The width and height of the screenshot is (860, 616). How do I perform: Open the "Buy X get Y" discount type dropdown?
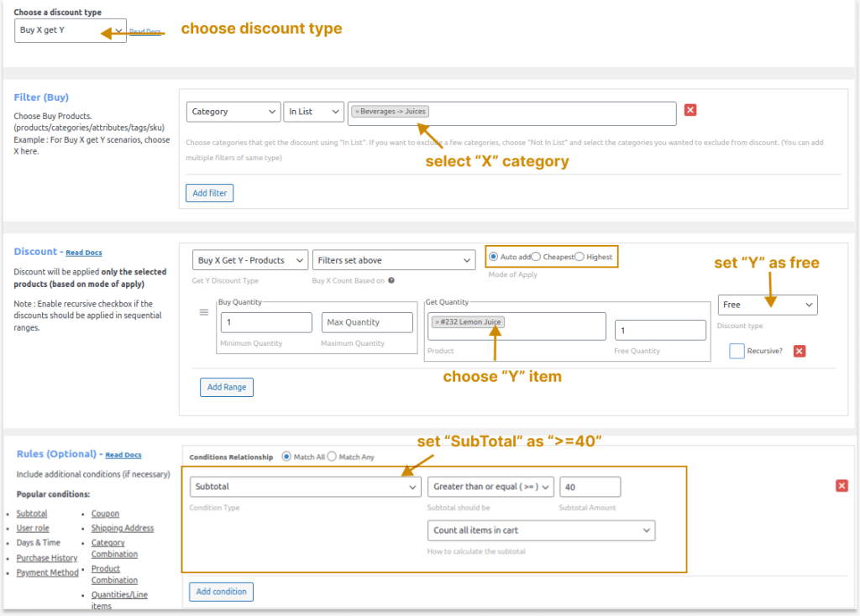click(x=70, y=30)
